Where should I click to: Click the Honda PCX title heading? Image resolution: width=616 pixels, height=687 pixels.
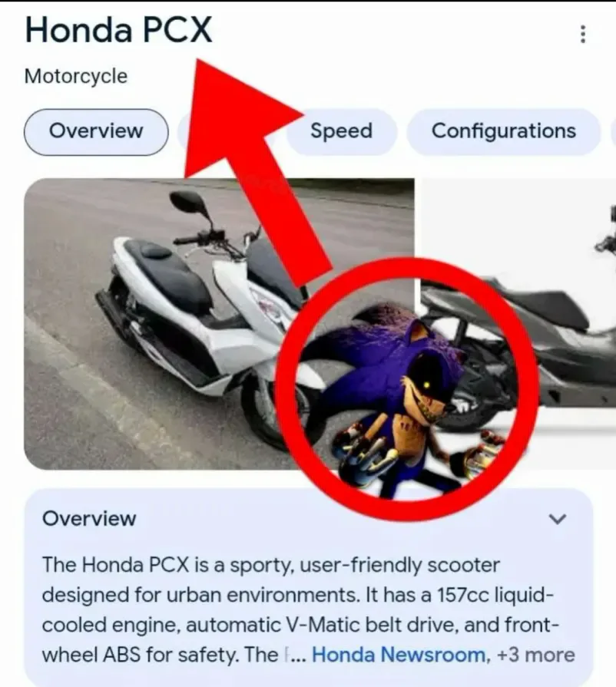coord(118,30)
